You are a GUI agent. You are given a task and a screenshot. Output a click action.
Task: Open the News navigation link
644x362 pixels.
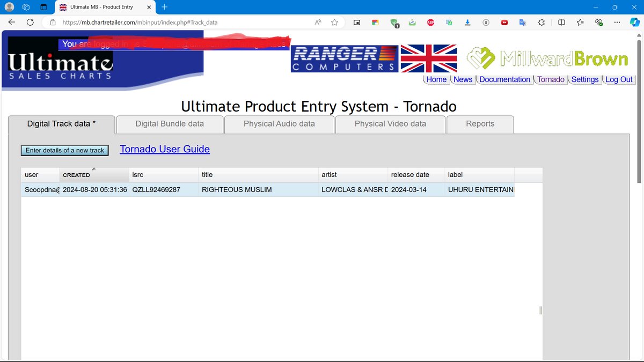click(x=463, y=79)
